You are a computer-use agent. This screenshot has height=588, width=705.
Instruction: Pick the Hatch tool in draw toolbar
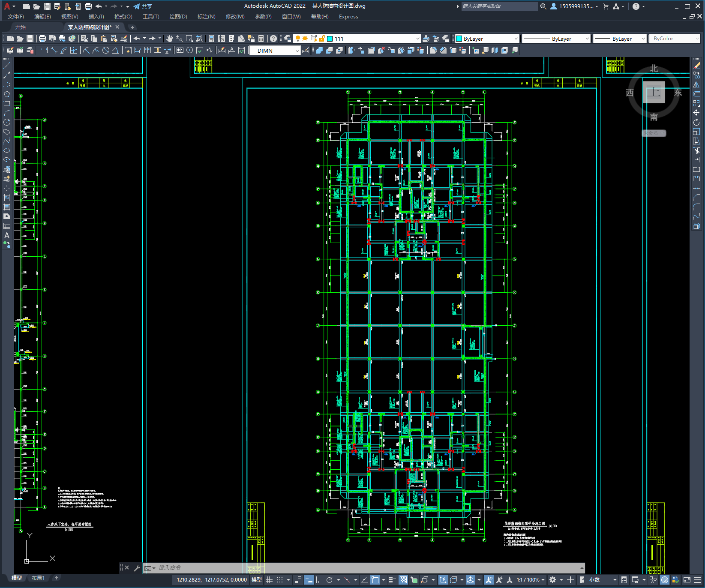coord(7,198)
